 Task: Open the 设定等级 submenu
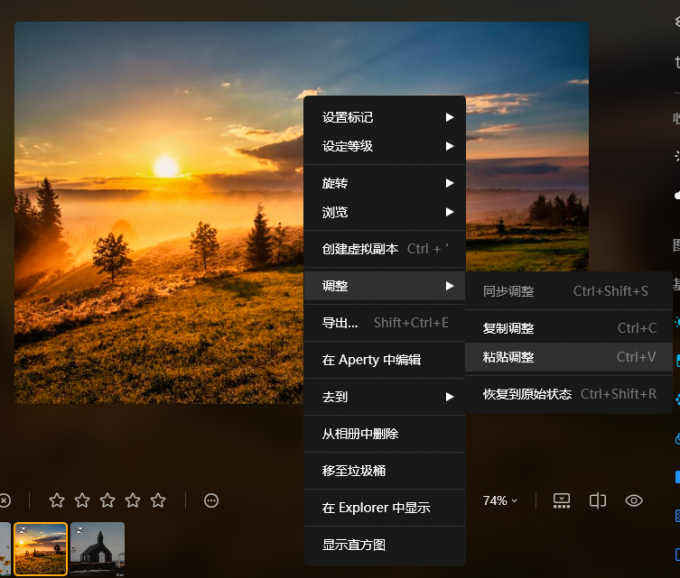(x=385, y=146)
